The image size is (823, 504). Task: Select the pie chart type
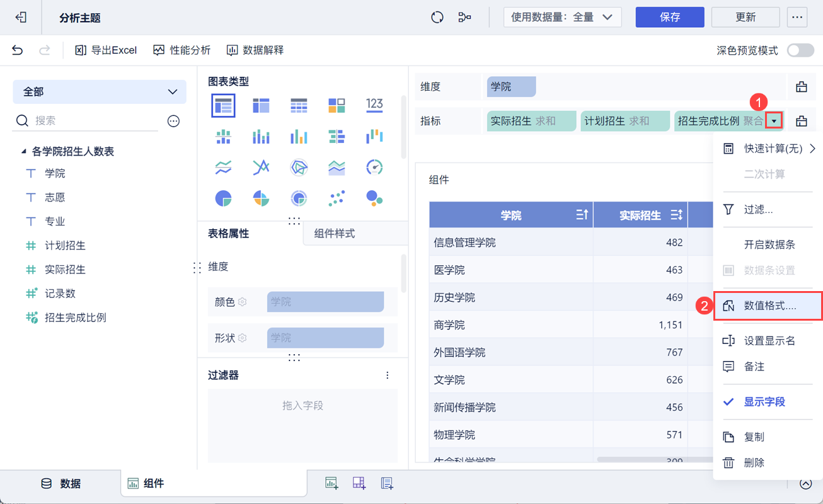[224, 198]
